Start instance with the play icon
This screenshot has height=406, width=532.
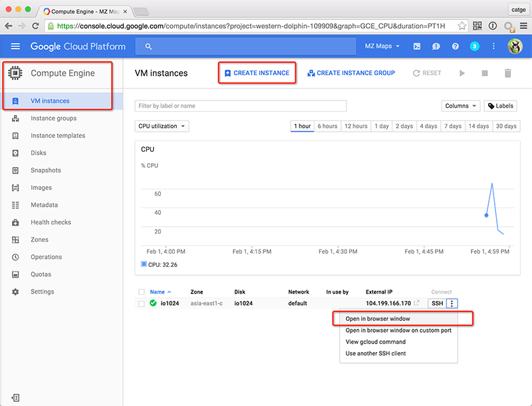(462, 73)
